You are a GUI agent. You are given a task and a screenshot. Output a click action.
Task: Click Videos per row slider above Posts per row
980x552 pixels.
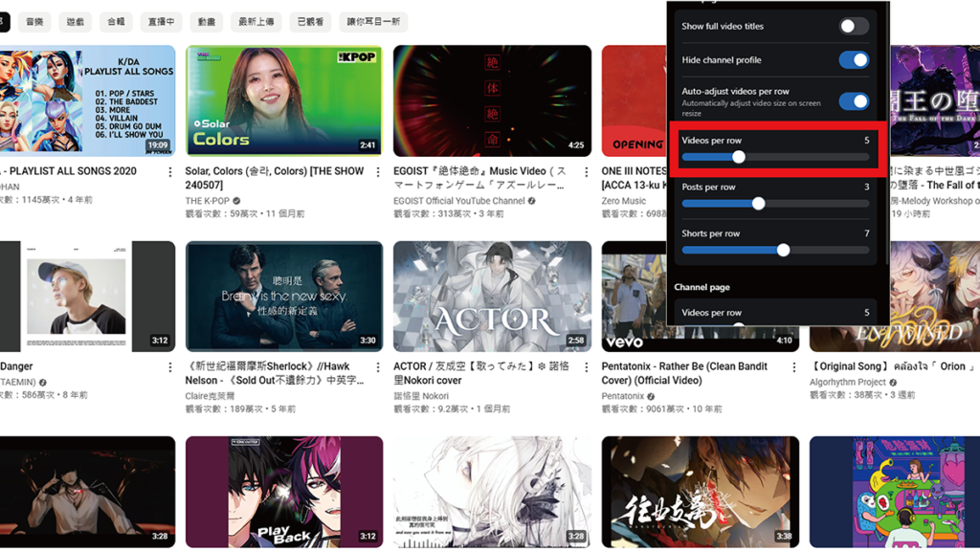point(775,157)
